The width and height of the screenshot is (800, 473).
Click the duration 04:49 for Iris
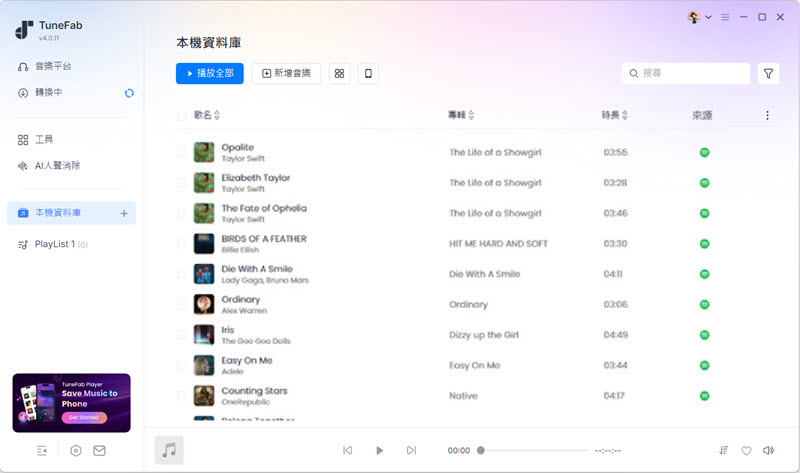615,335
